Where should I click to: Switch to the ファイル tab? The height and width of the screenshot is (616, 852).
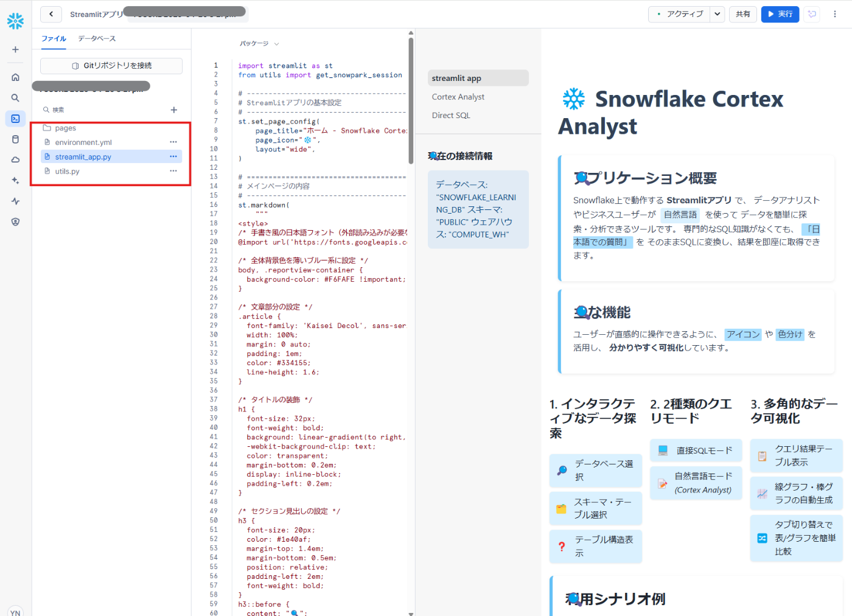pyautogui.click(x=54, y=38)
